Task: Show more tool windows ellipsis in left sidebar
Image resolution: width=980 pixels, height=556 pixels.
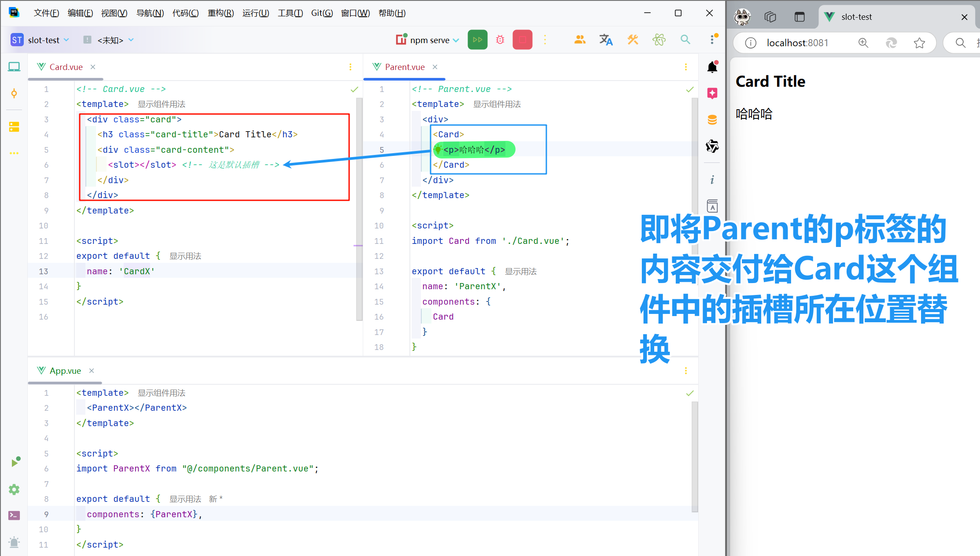Action: [14, 153]
